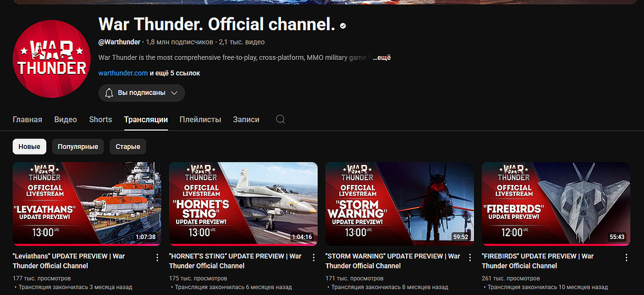644x295 pixels.
Task: Expand the subscription chevron dropdown
Action: 174,93
